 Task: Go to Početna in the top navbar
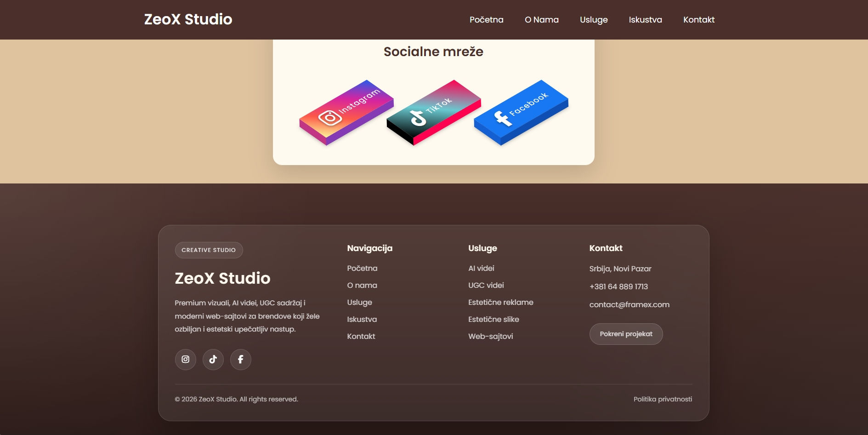487,20
